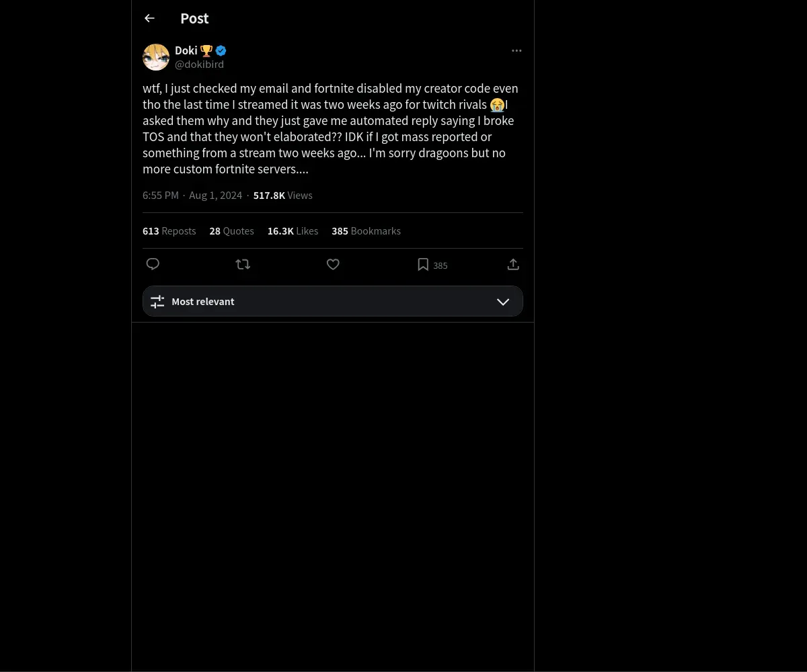Screen dimensions: 807x672
Task: Visit the @dokibird handle
Action: coord(199,65)
